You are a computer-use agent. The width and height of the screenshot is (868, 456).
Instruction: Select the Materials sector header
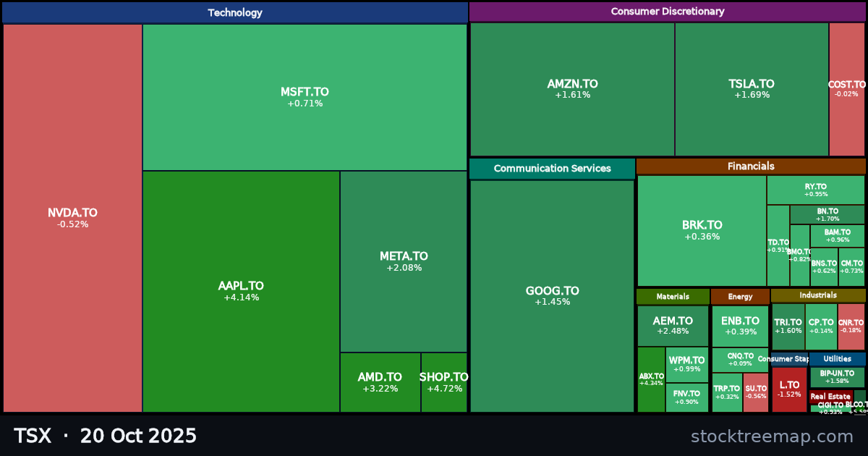click(x=673, y=296)
